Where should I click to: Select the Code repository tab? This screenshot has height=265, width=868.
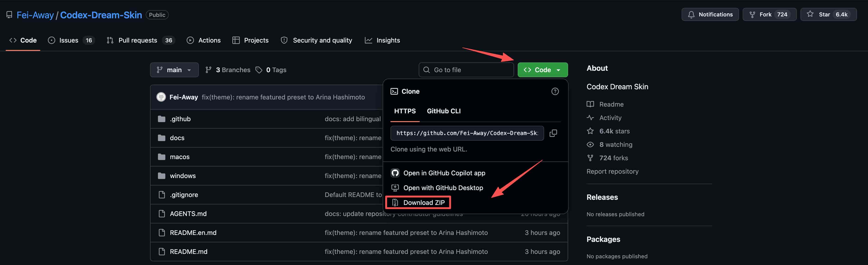pos(23,40)
